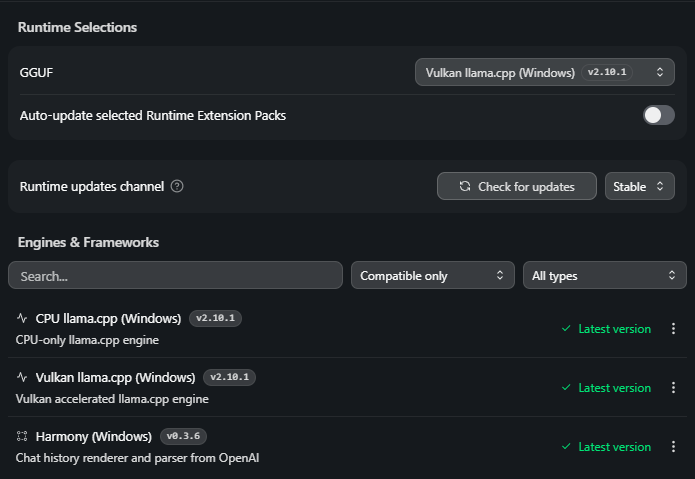Open the Stable update channel dropdown

[639, 186]
